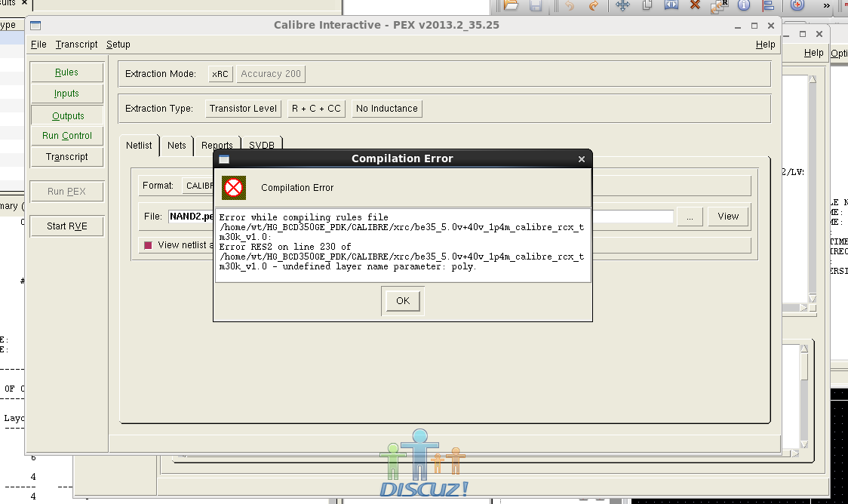Toggle the View netlist checkbox
The width and height of the screenshot is (848, 504).
click(148, 245)
